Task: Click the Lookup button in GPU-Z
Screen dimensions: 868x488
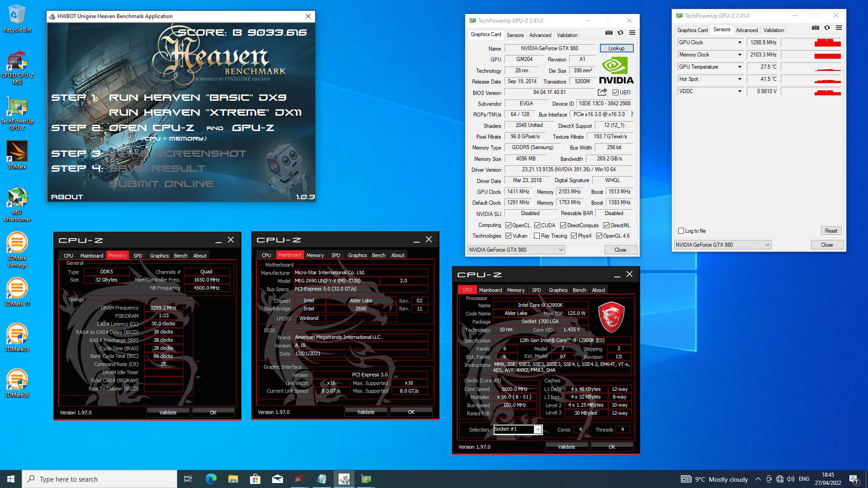Action: pos(616,48)
